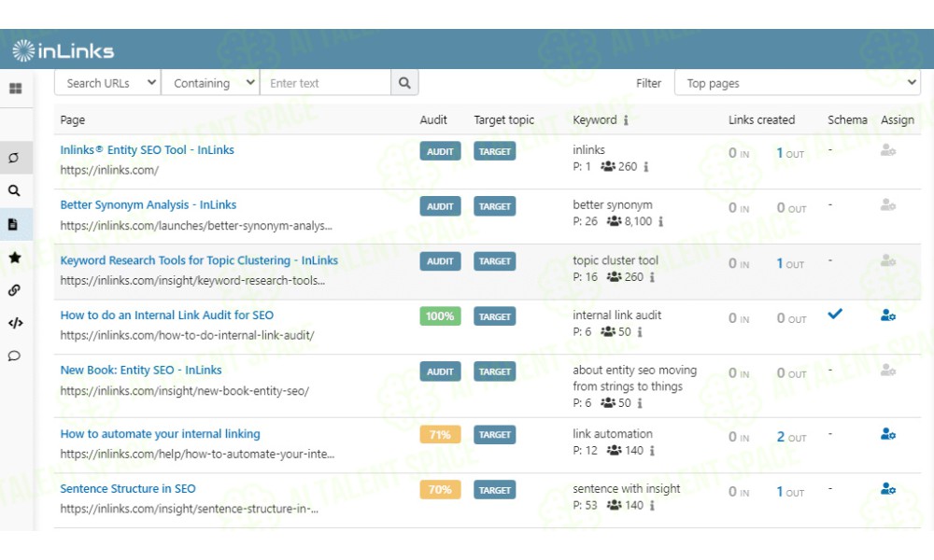This screenshot has height=560, width=934.
Task: Click the 'internal link audit' keyword text
Action: pos(617,315)
